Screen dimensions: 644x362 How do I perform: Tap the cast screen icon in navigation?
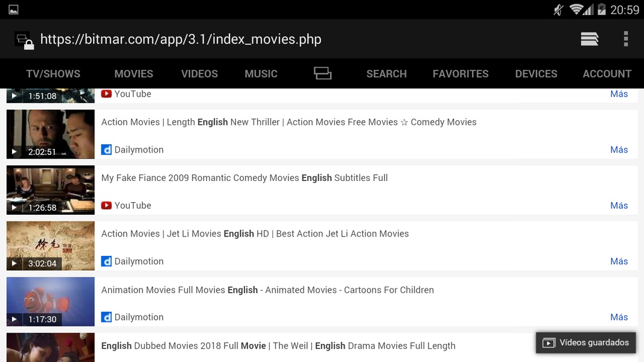(x=322, y=74)
